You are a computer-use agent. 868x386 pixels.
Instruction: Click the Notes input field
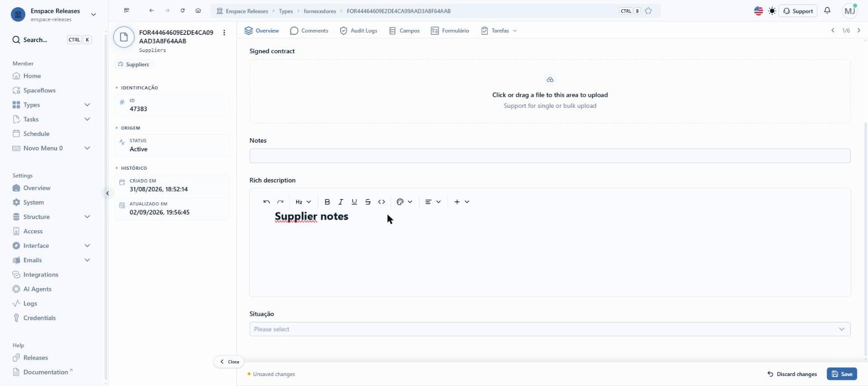coord(550,156)
